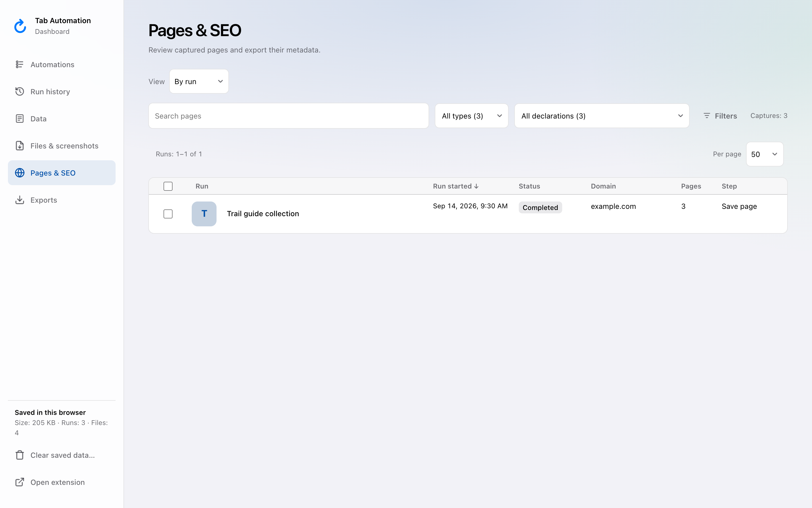Viewport: 812px width, 508px height.
Task: Open the By run view dropdown
Action: click(x=199, y=81)
